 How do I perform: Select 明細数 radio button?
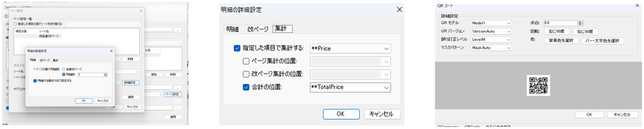(x=64, y=74)
